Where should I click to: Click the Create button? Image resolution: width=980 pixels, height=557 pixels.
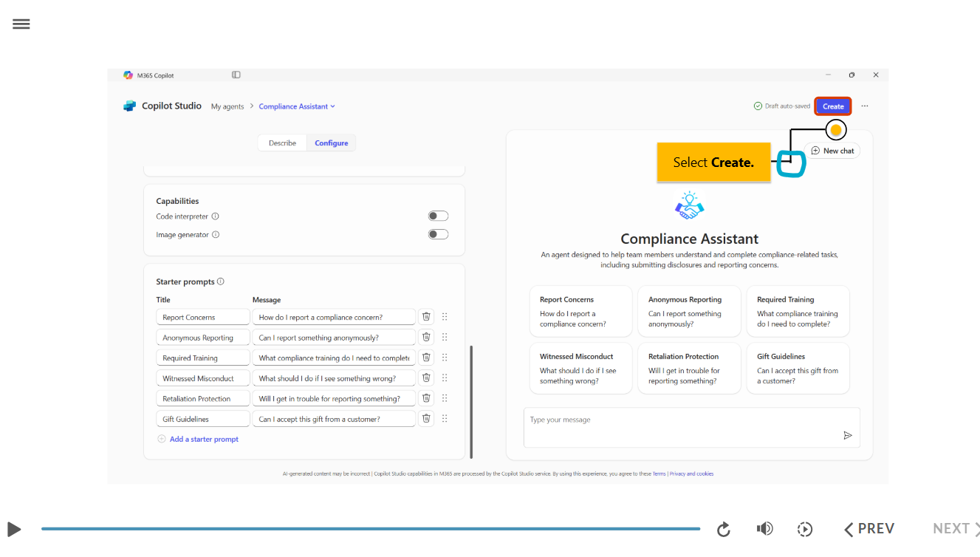click(833, 106)
